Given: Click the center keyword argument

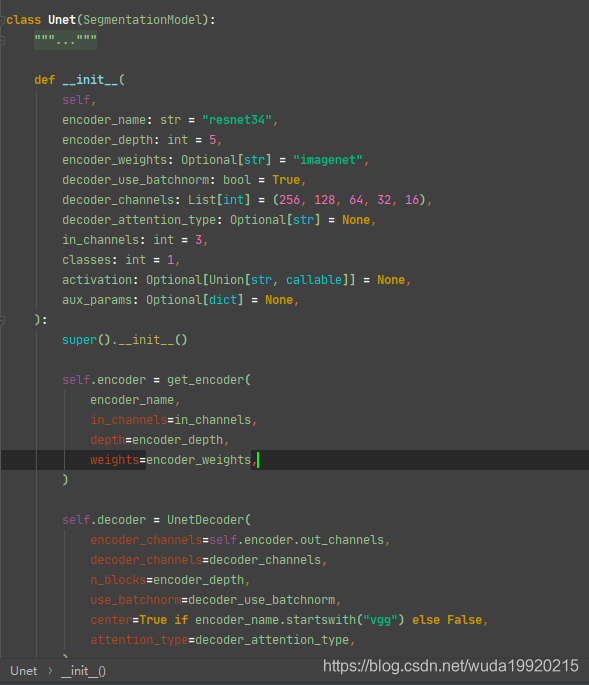Looking at the screenshot, I should [111, 620].
